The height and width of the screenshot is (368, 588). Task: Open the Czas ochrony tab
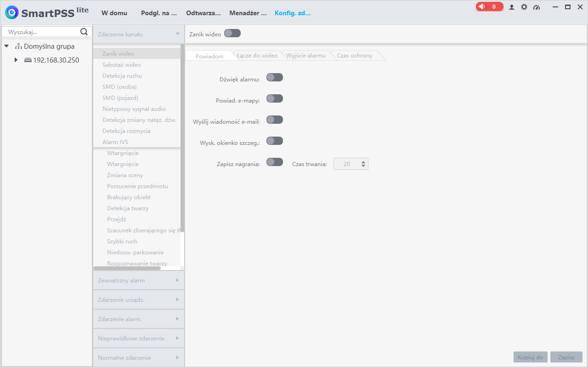point(355,56)
